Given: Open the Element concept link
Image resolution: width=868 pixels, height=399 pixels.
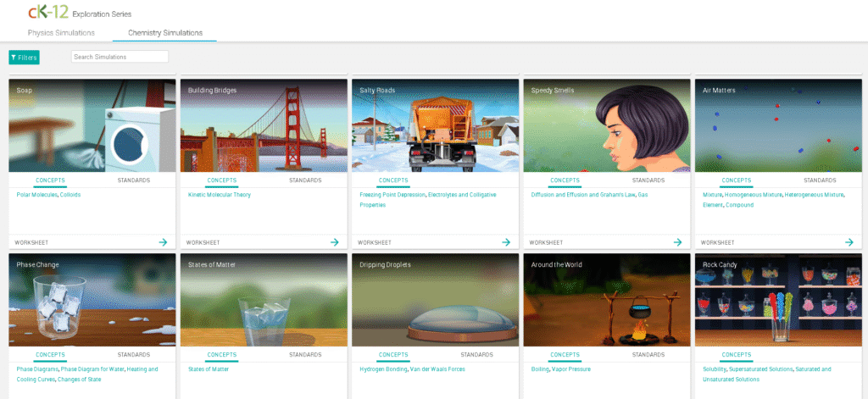Looking at the screenshot, I should (712, 205).
